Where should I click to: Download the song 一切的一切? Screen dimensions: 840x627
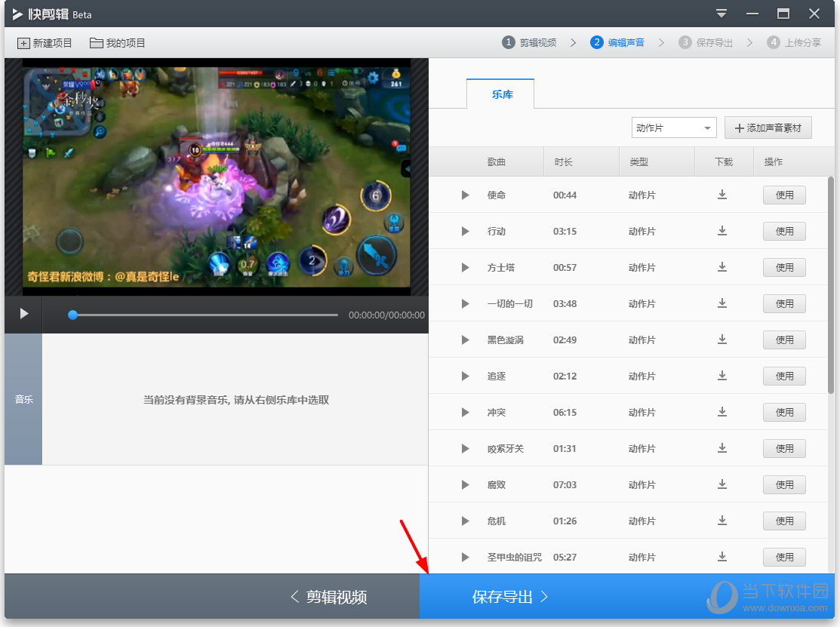(722, 303)
